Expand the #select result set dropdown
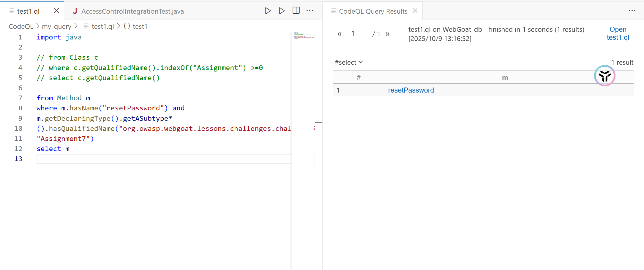The height and width of the screenshot is (270, 644). click(x=349, y=62)
